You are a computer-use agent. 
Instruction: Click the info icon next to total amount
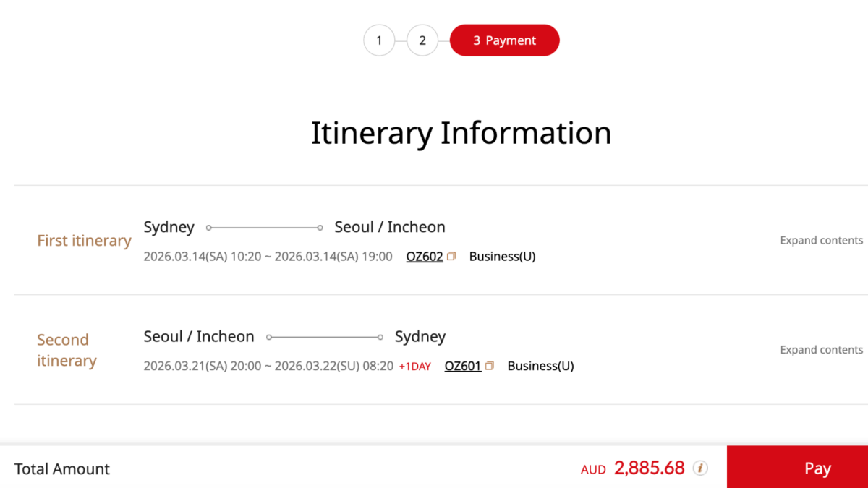click(700, 468)
